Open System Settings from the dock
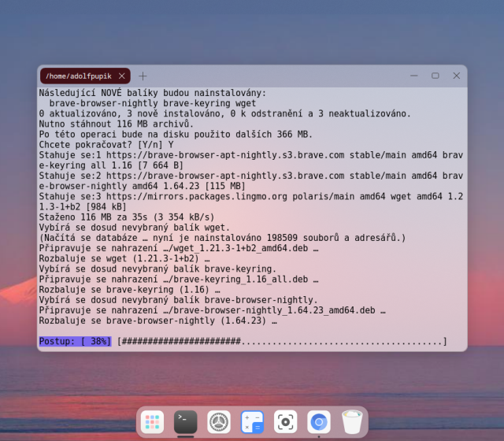This screenshot has width=504, height=441. pyautogui.click(x=219, y=422)
